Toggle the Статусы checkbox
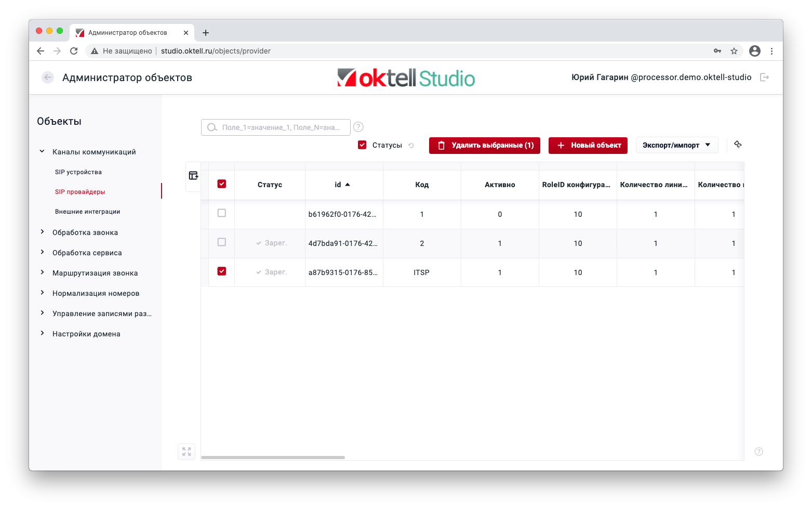Image resolution: width=812 pixels, height=509 pixels. click(x=362, y=145)
